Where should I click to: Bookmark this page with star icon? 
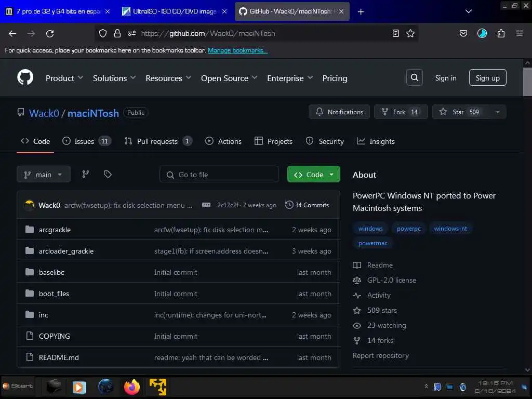pyautogui.click(x=410, y=33)
